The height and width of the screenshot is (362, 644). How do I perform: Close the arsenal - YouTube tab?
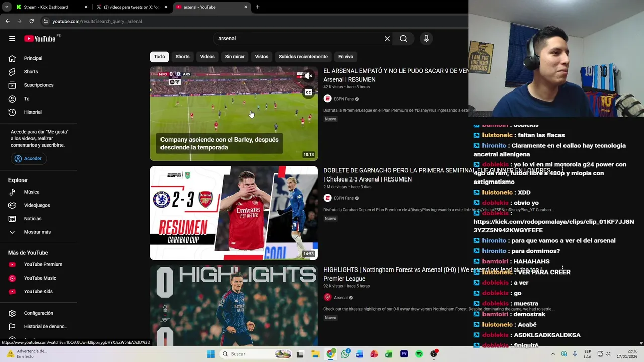(x=246, y=7)
